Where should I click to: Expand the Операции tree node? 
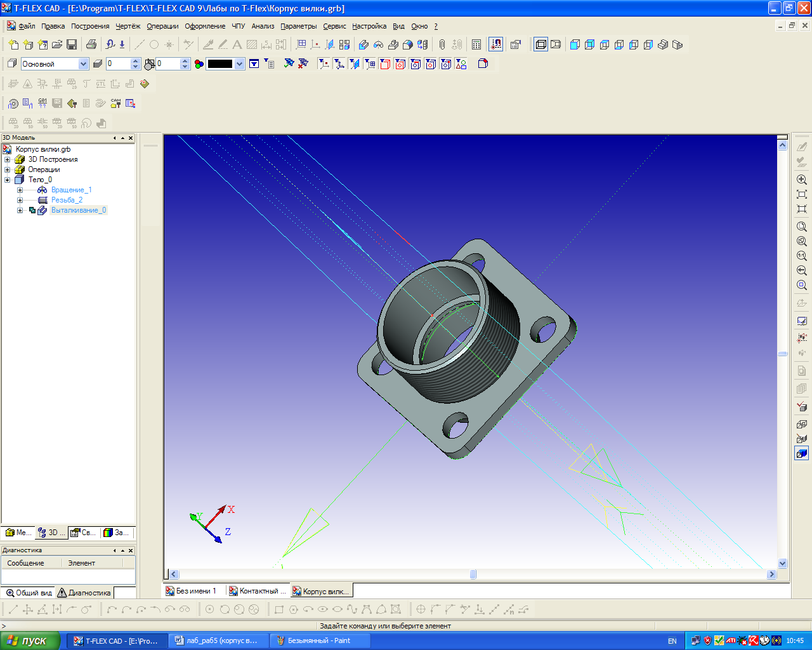pyautogui.click(x=8, y=169)
